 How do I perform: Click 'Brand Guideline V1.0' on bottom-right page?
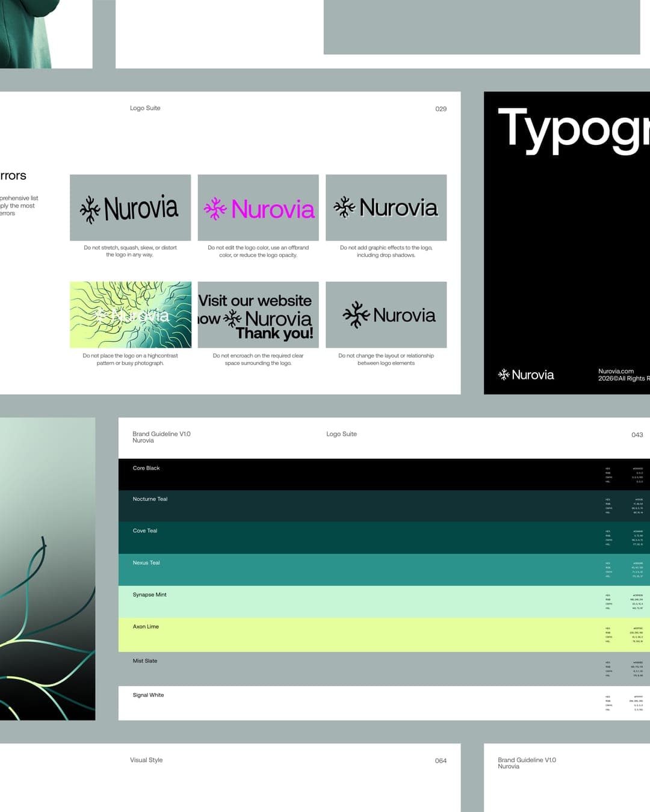[x=527, y=760]
